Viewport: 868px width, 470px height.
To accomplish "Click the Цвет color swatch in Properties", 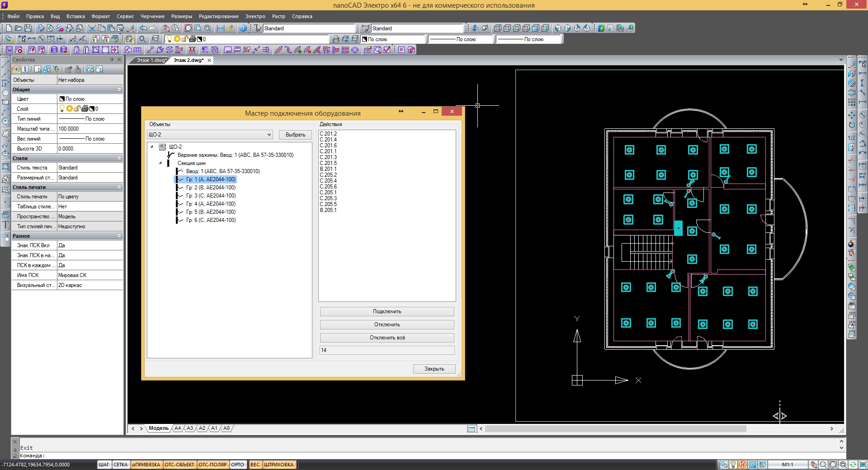I will (x=61, y=99).
